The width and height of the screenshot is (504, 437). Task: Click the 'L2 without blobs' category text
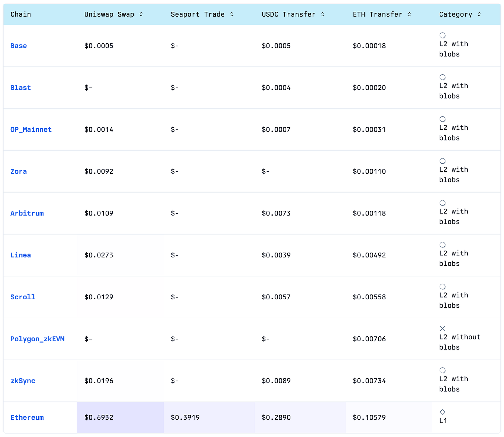460,342
